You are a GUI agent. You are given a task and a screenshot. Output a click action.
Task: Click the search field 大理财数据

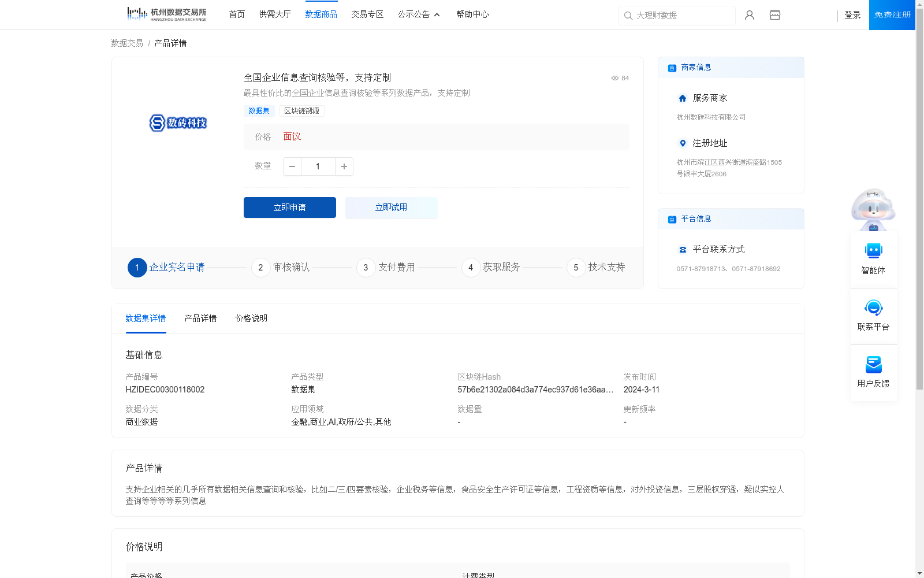(x=677, y=16)
